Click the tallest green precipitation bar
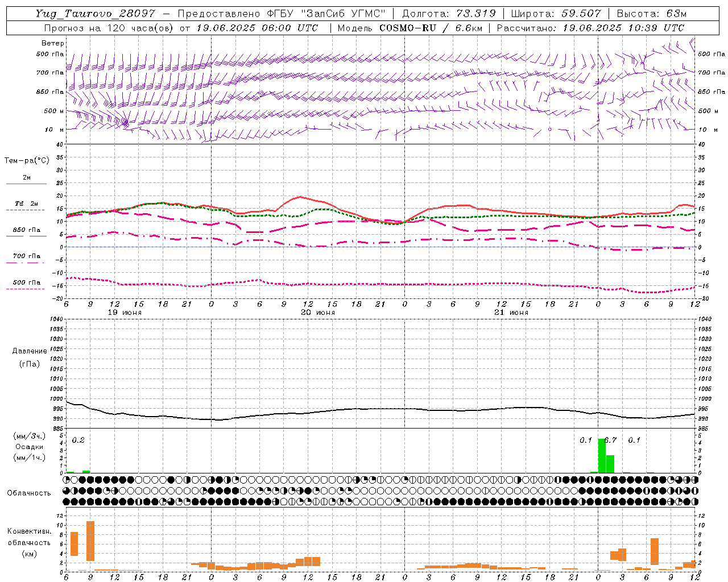This screenshot has height=582, width=728. click(x=602, y=455)
